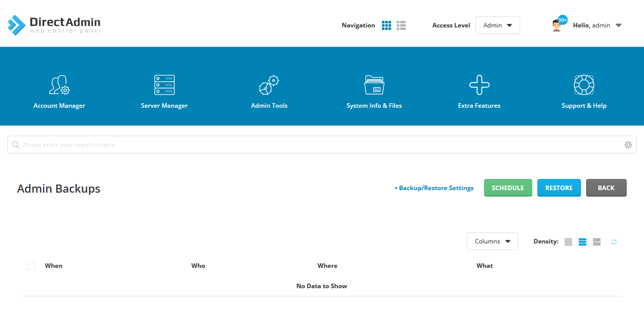The image size is (644, 336).
Task: Click the magnifier icon in search bar
Action: [x=16, y=145]
